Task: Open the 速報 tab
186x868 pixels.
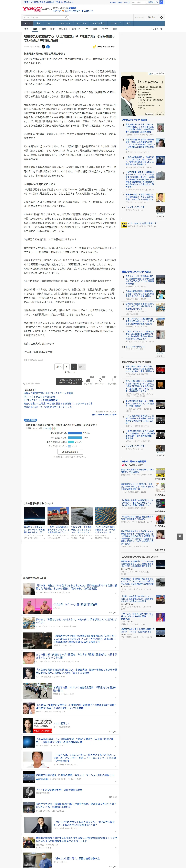Action: pyautogui.click(x=38, y=24)
